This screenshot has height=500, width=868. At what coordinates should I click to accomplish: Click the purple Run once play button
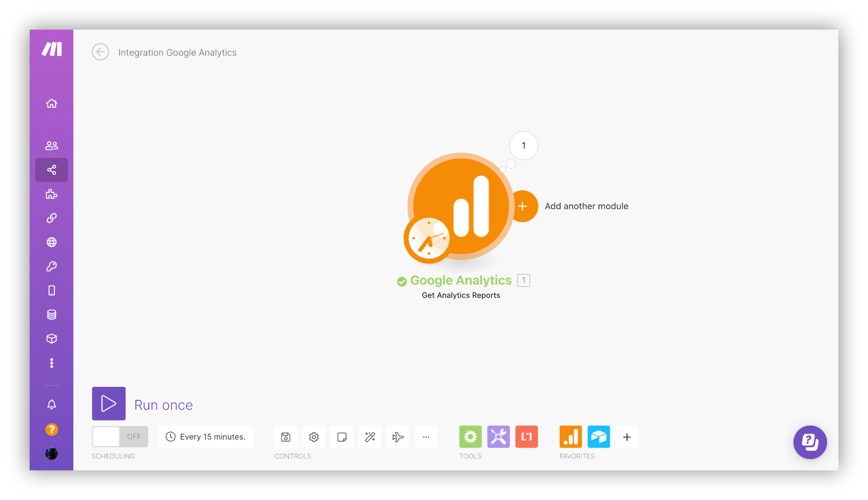tap(109, 404)
